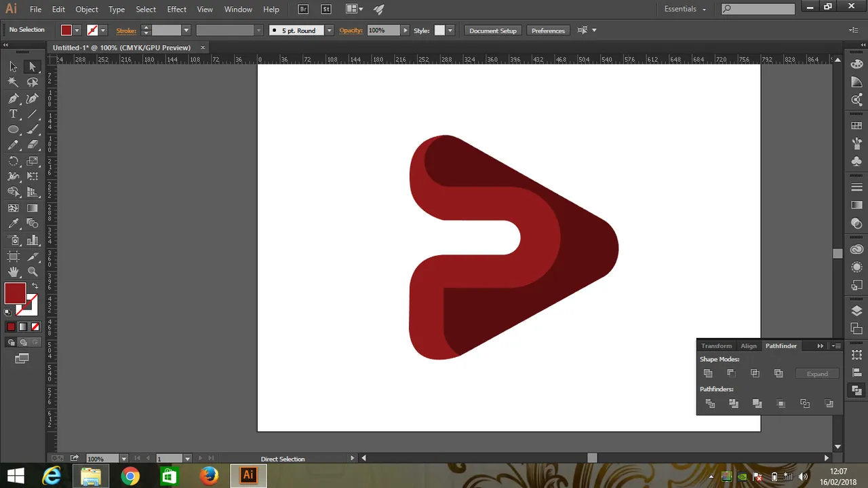Swap fill and stroke colors
The image size is (868, 488).
[35, 286]
